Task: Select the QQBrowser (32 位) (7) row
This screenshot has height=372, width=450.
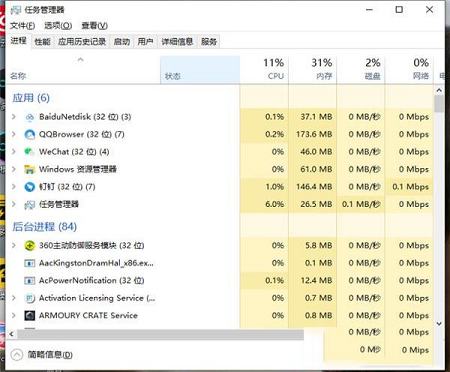Action: (x=219, y=134)
